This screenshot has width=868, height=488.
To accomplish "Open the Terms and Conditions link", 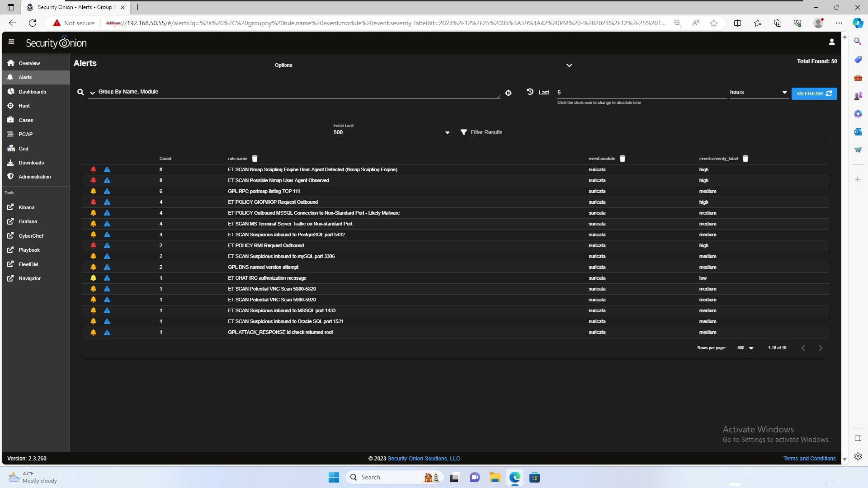I will [x=809, y=459].
